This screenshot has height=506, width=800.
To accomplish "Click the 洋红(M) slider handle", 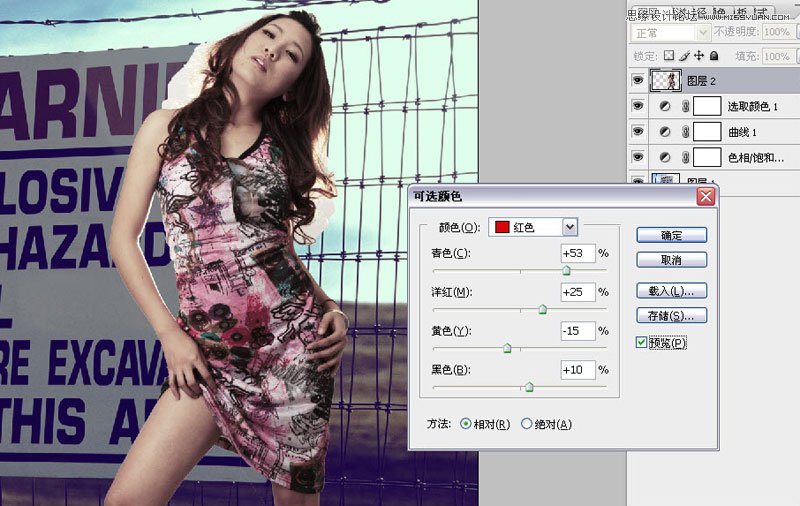I will coord(543,309).
